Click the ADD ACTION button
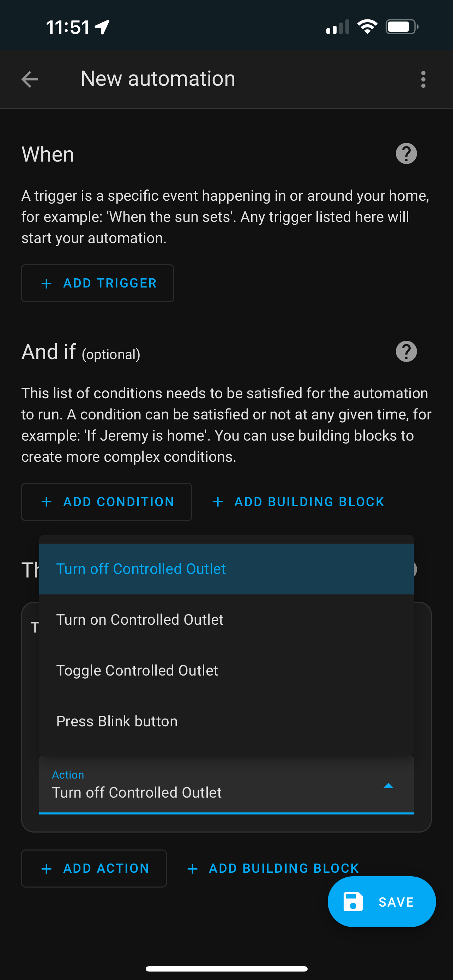Image resolution: width=453 pixels, height=980 pixels. pyautogui.click(x=94, y=869)
